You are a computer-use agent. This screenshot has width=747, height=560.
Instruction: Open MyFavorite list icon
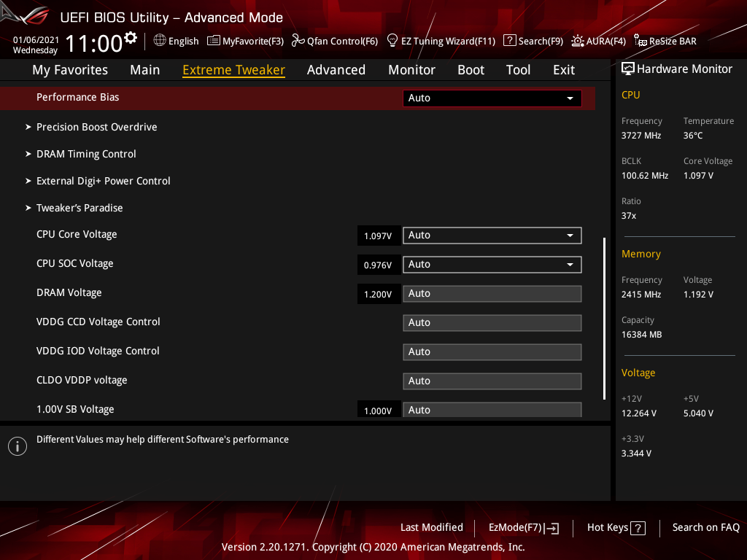click(x=214, y=41)
